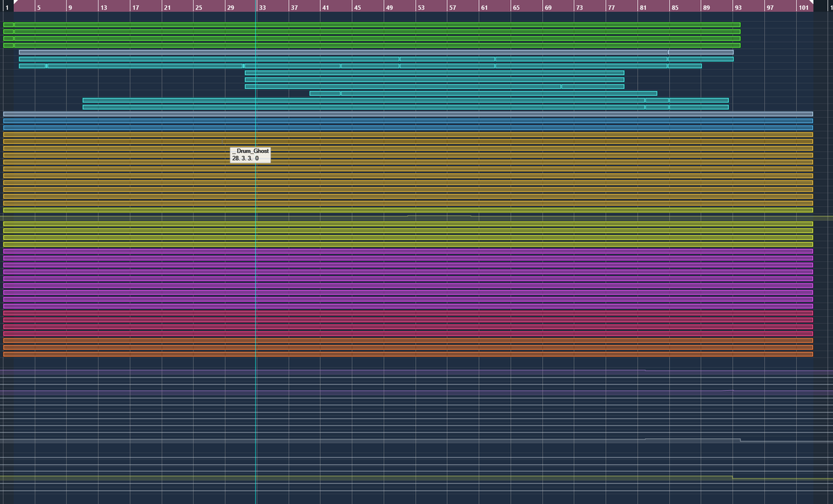This screenshot has height=504, width=833.
Task: Select the long topmost green clip
Action: (377, 24)
